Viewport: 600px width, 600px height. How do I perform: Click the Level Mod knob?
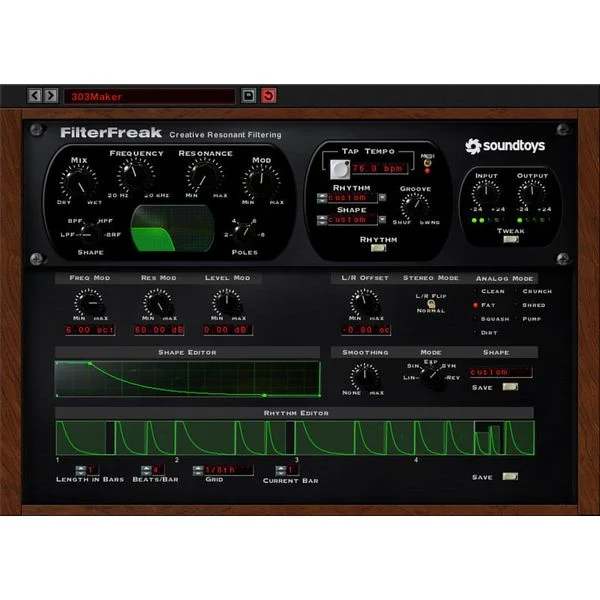[x=227, y=303]
